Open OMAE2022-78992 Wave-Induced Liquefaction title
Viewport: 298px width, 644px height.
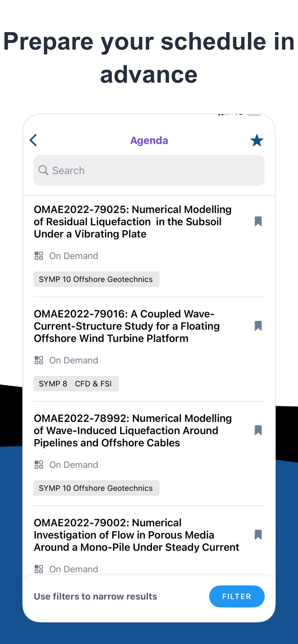(133, 430)
